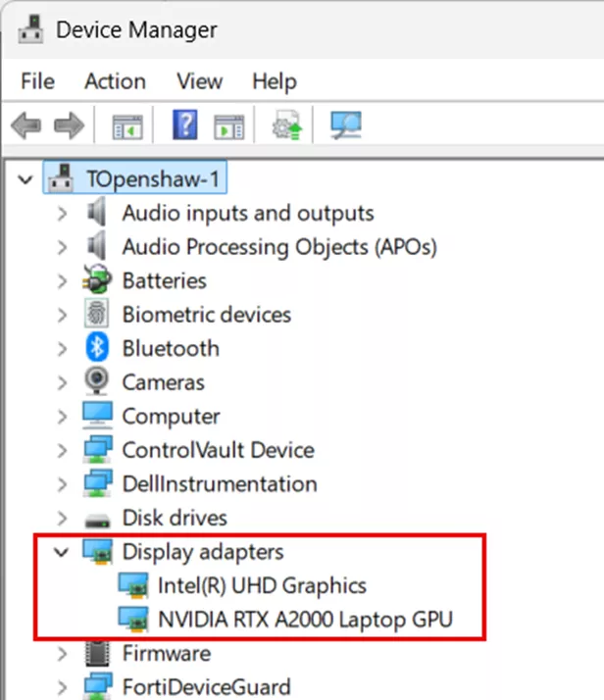Expand the Disk drives category
This screenshot has height=700, width=604.
tap(62, 519)
